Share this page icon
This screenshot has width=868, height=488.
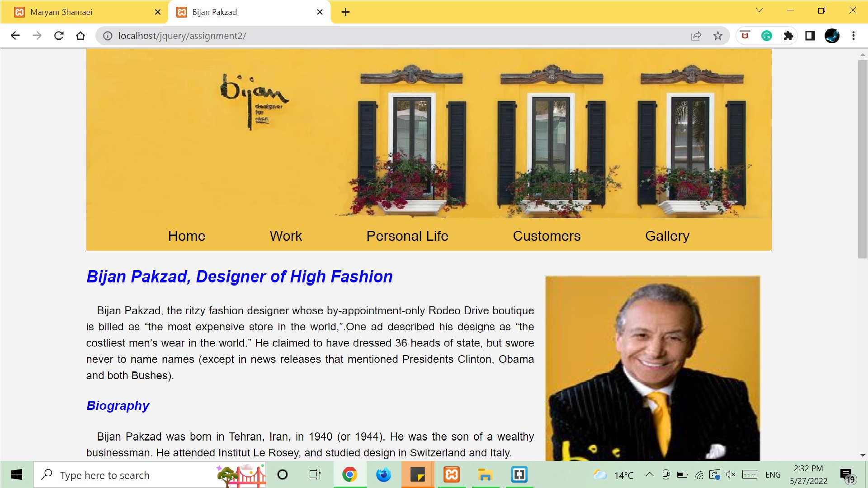coord(696,36)
